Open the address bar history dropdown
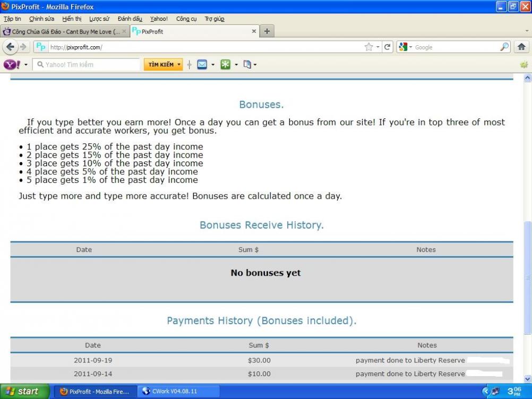Screen dimensions: 532x399 [x=377, y=47]
